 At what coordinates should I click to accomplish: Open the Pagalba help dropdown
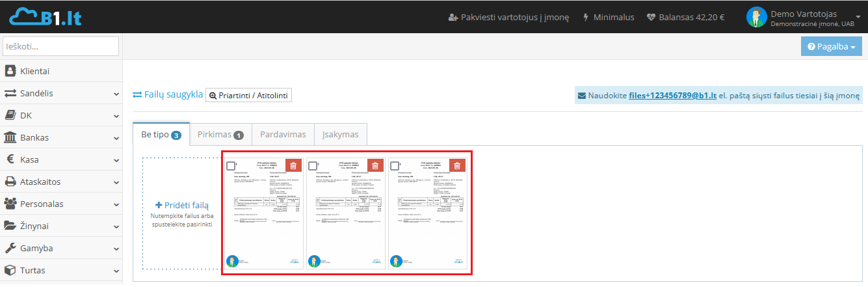[831, 47]
